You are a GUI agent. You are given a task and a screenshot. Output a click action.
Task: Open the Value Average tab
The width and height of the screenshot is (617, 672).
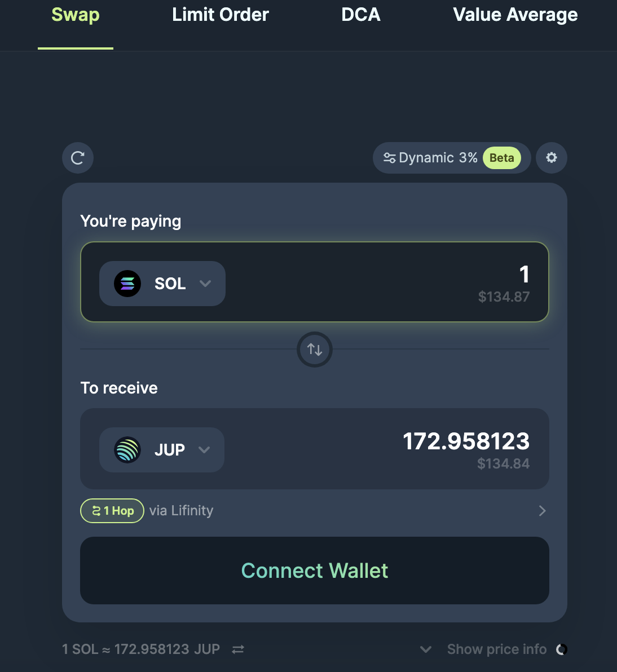[515, 15]
